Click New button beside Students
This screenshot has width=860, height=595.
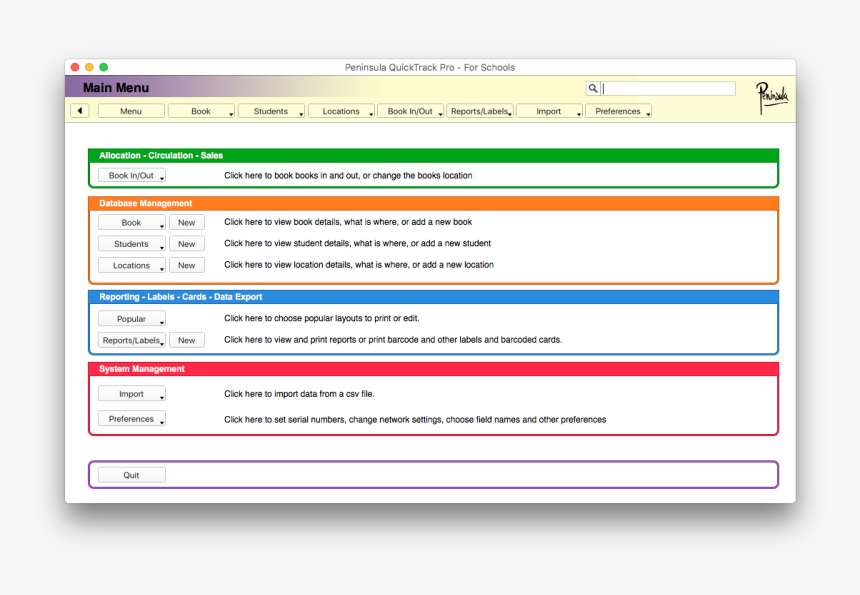click(187, 244)
